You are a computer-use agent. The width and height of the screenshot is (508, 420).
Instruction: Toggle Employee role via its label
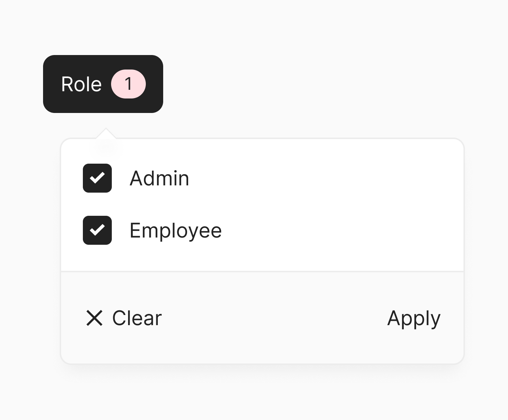[175, 231]
